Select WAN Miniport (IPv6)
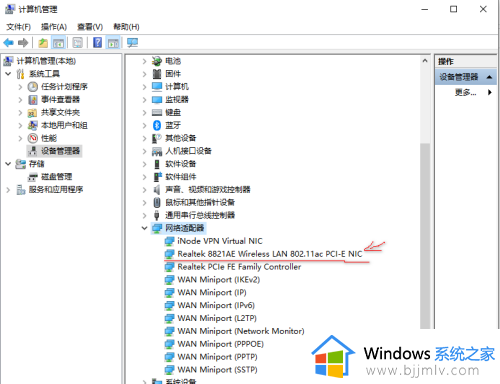The width and height of the screenshot is (500, 384). (216, 305)
